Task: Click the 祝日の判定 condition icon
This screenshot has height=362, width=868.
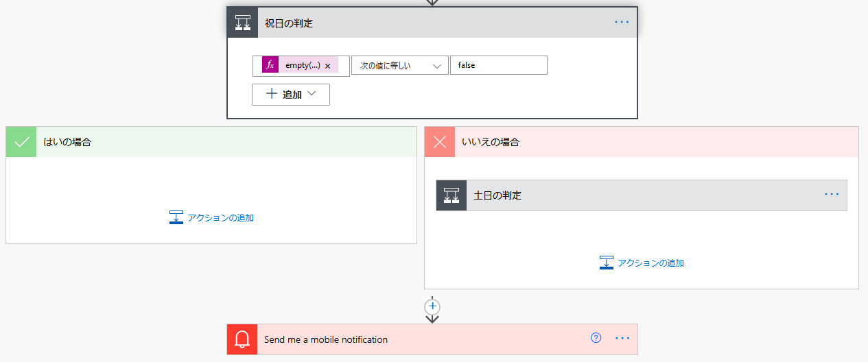Action: pos(243,23)
